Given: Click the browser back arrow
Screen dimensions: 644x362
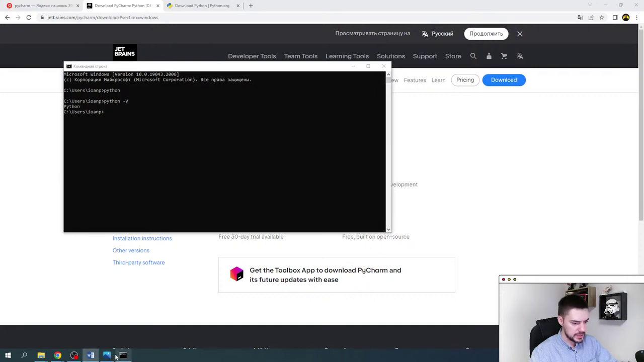Looking at the screenshot, I should click(x=7, y=18).
